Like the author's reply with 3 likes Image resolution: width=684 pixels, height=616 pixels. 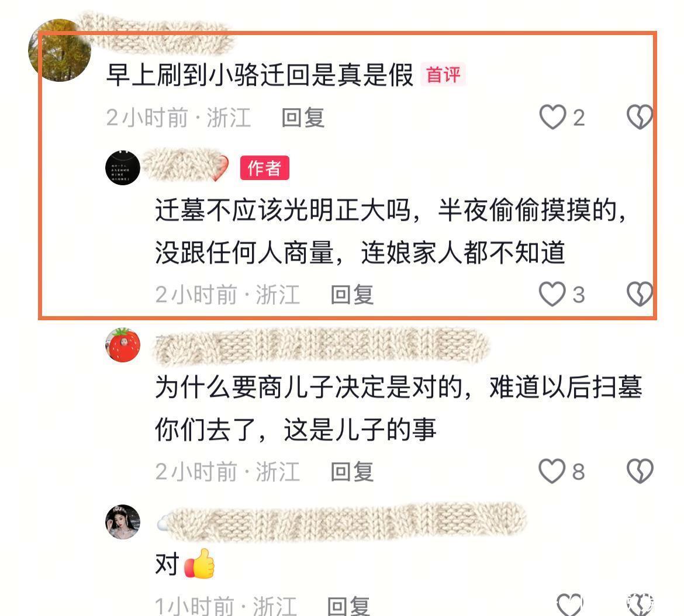(552, 295)
